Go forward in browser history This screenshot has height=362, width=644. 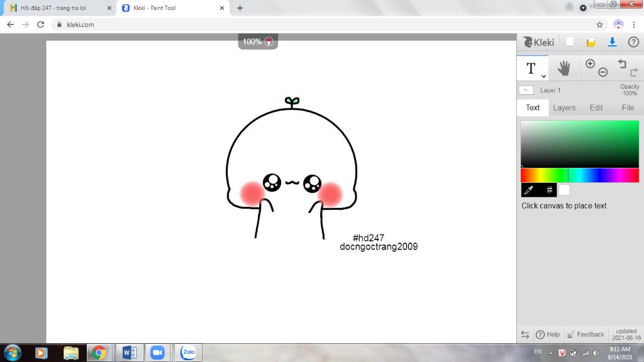pos(25,25)
